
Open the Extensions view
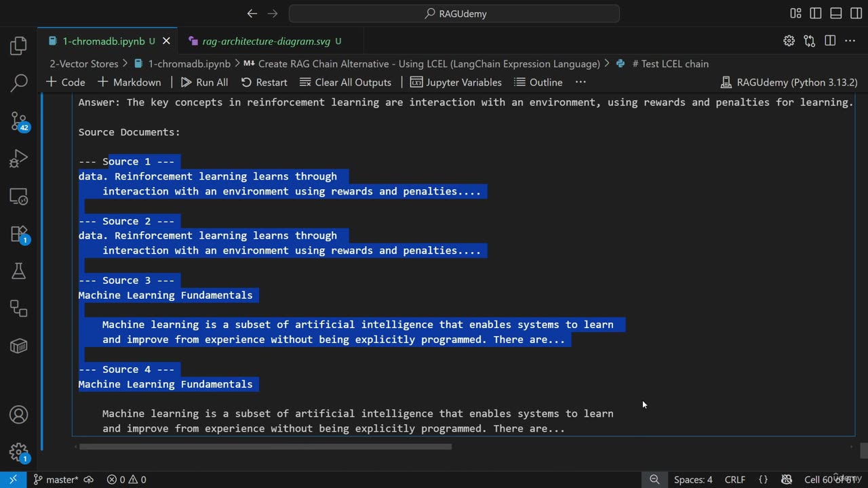[x=18, y=234]
